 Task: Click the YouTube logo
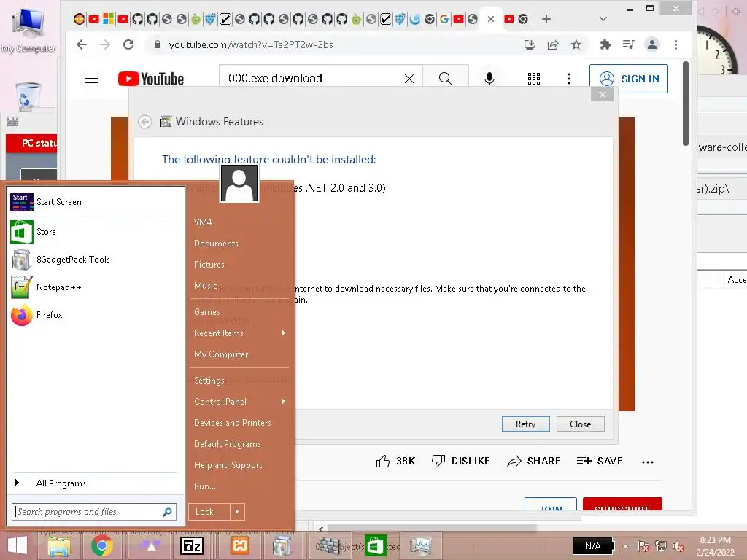point(151,79)
